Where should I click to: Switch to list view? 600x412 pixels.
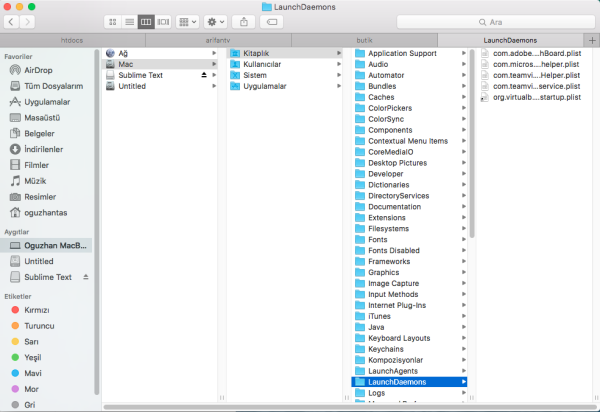pos(129,22)
